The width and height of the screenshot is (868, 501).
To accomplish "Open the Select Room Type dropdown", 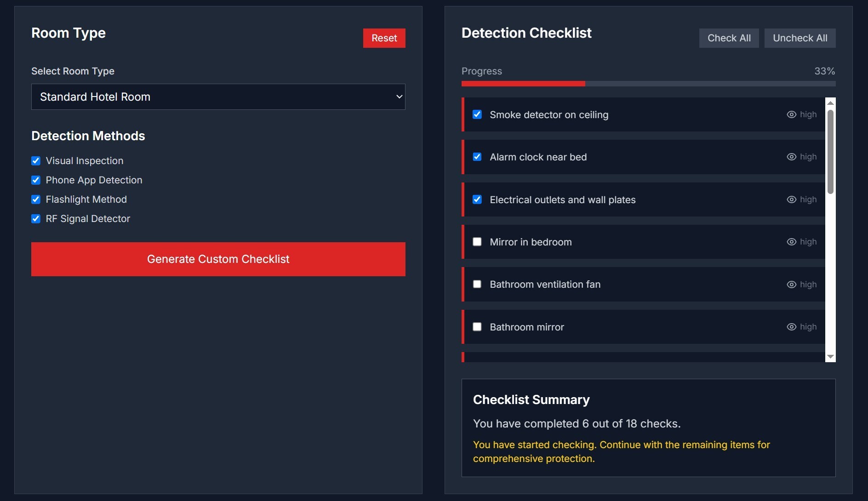I will 218,97.
